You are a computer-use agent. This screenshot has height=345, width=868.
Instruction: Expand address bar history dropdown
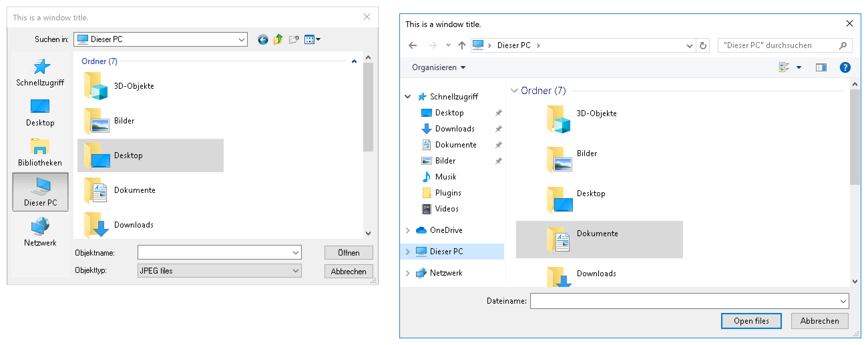click(x=689, y=46)
